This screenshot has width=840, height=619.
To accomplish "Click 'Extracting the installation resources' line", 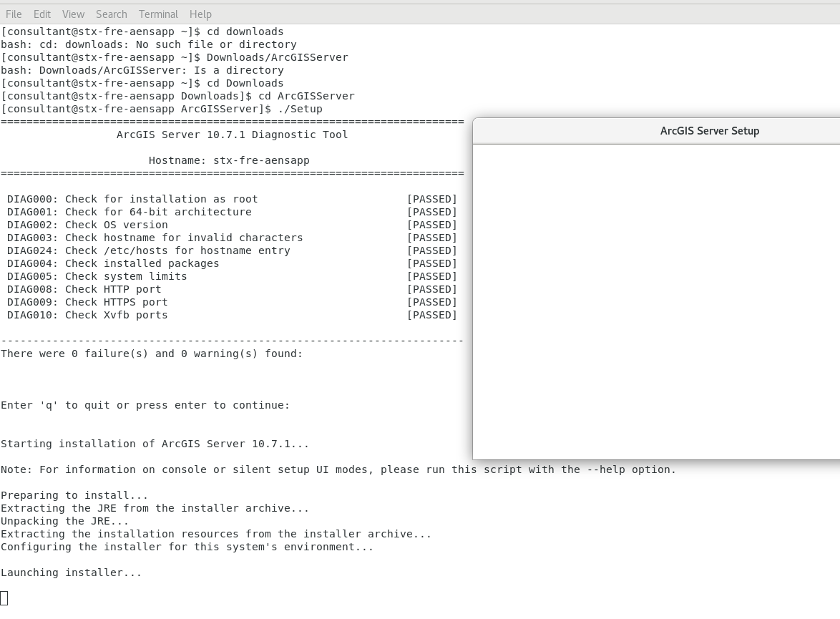I will tap(216, 533).
